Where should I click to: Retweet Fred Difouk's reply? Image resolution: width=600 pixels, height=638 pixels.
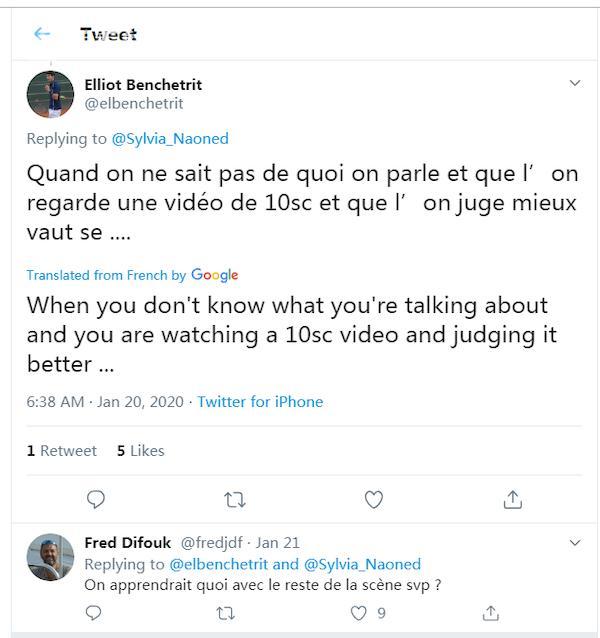pos(227,613)
